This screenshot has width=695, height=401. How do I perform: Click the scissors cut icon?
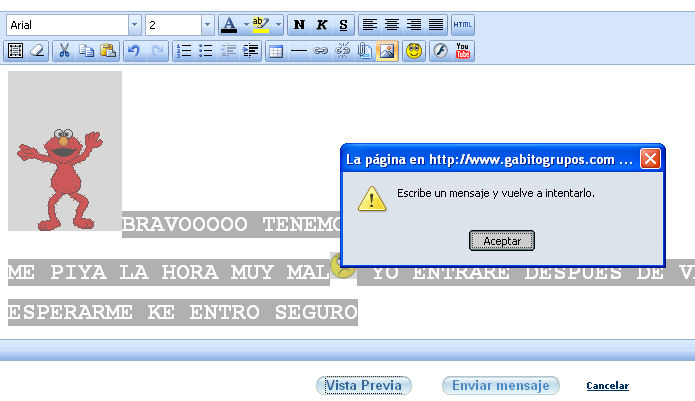64,50
